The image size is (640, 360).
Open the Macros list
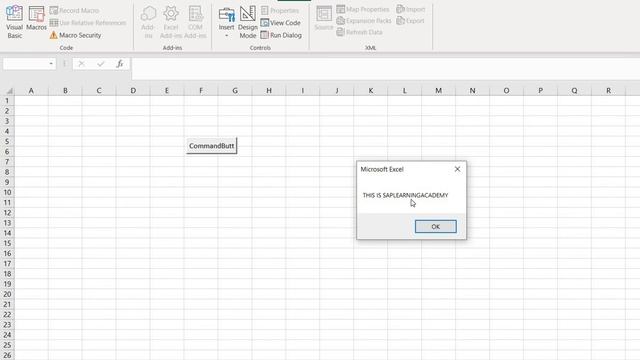click(x=36, y=19)
